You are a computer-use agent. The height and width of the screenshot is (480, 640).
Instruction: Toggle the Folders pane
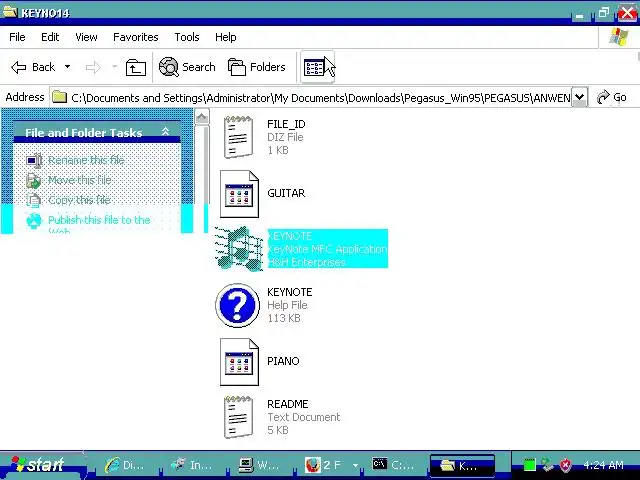[x=256, y=67]
